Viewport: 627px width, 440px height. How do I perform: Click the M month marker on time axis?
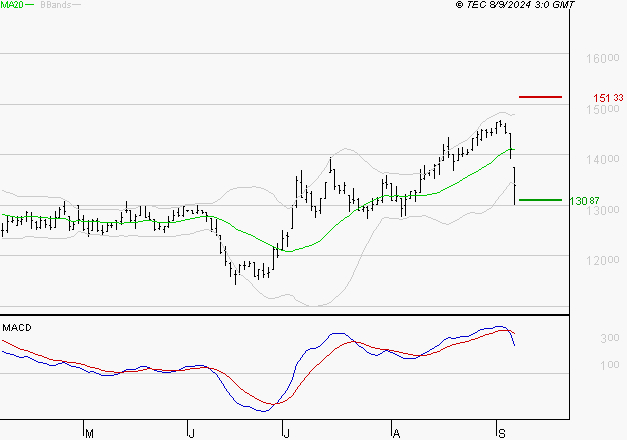[x=90, y=433]
